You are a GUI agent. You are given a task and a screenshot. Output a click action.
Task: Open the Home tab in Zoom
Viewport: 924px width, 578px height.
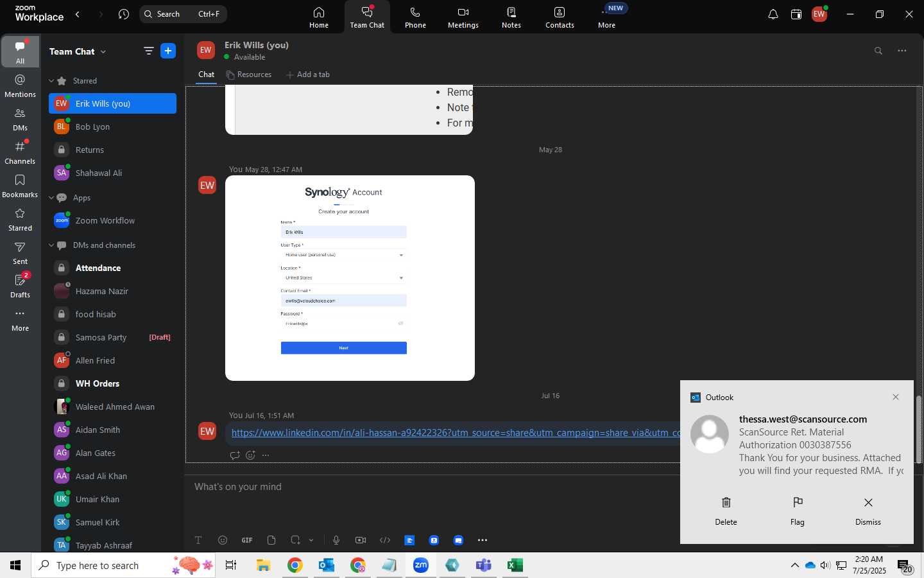319,17
